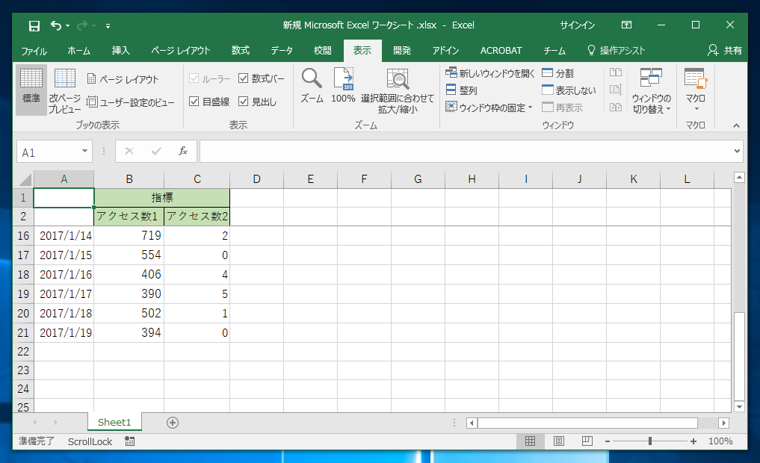The image size is (760, 463).
Task: Click vertical scrollbar down arrow
Action: [x=739, y=407]
